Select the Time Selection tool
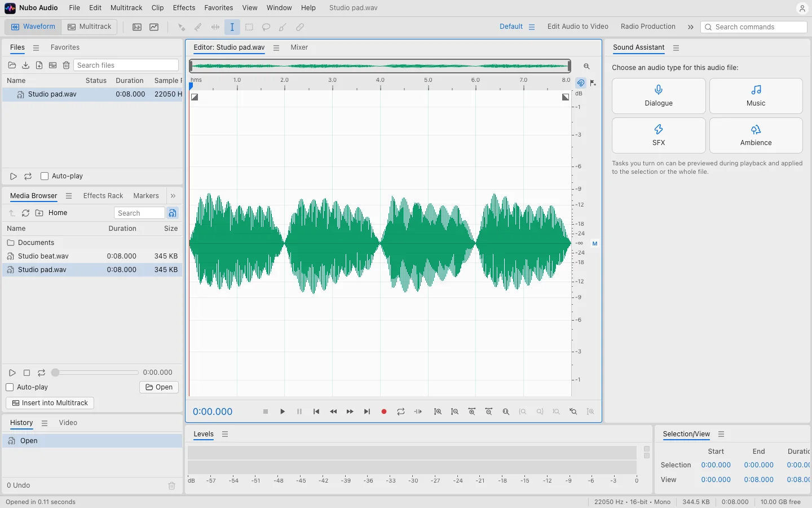The width and height of the screenshot is (812, 508). tap(232, 27)
